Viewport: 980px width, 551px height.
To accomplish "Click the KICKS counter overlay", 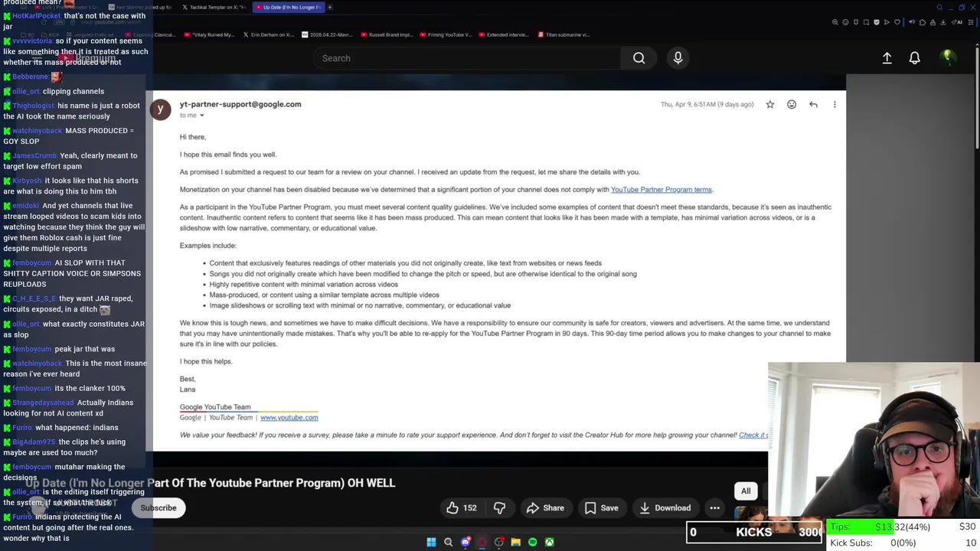I will 754,532.
